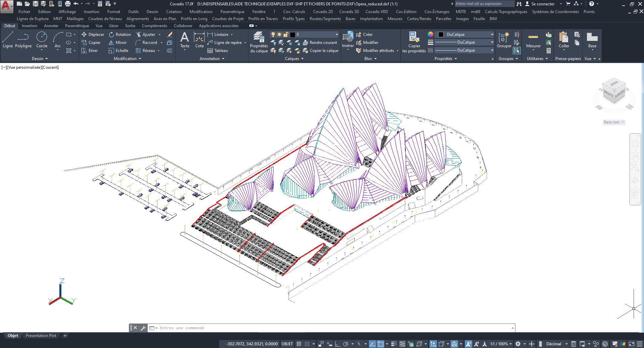Activate the Echelle scale tool

click(118, 51)
